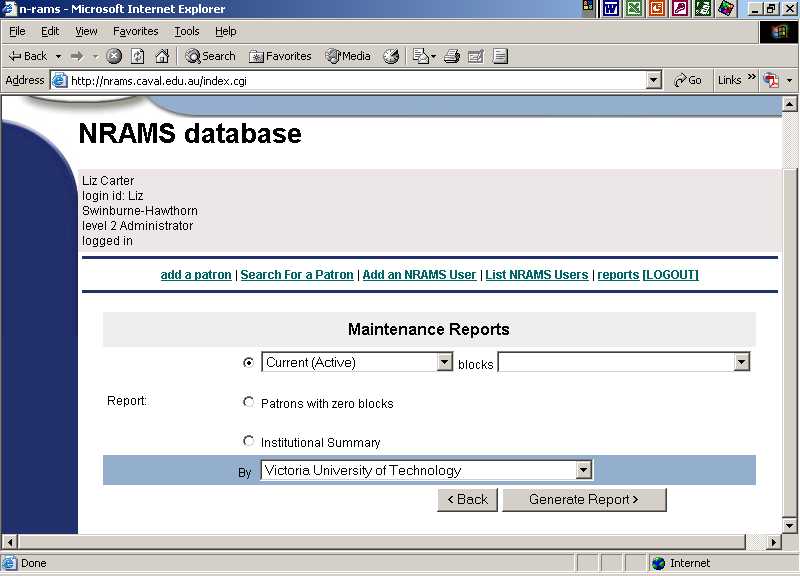
Task: Refresh the page with the Refresh icon
Action: click(138, 56)
